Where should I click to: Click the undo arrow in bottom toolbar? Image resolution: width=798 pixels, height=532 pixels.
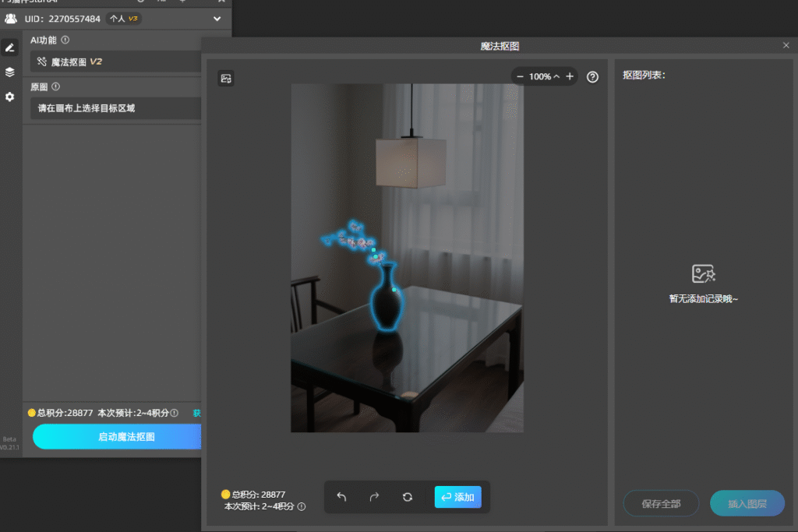[x=341, y=497]
